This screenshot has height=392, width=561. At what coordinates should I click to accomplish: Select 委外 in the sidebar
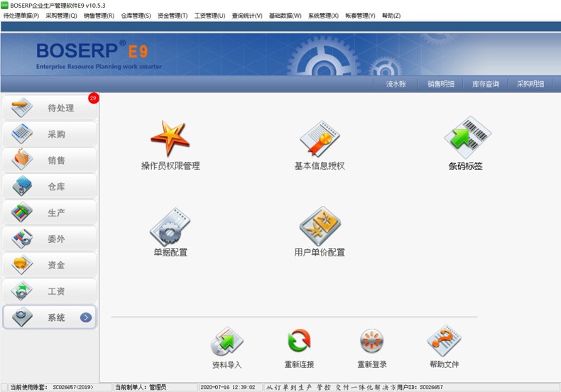click(50, 239)
